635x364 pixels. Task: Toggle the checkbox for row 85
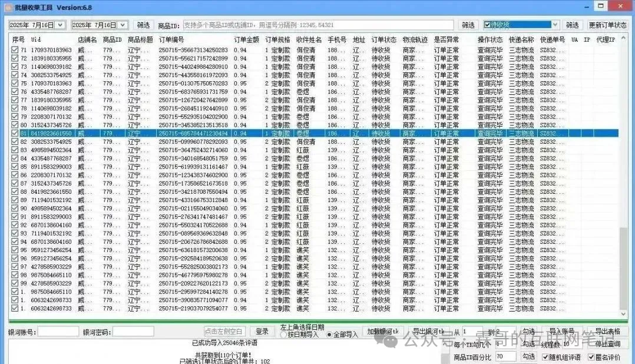pos(15,167)
